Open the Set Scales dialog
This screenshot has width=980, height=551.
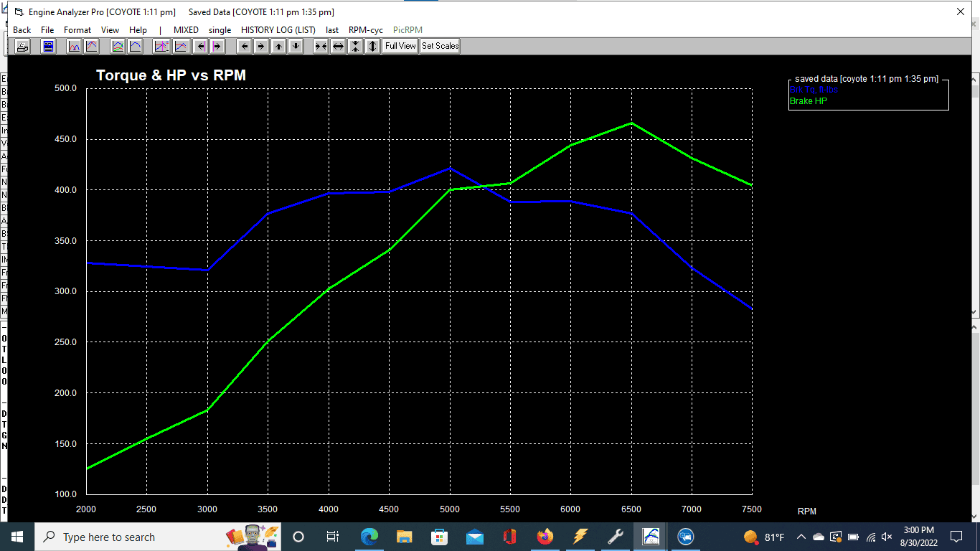[440, 46]
